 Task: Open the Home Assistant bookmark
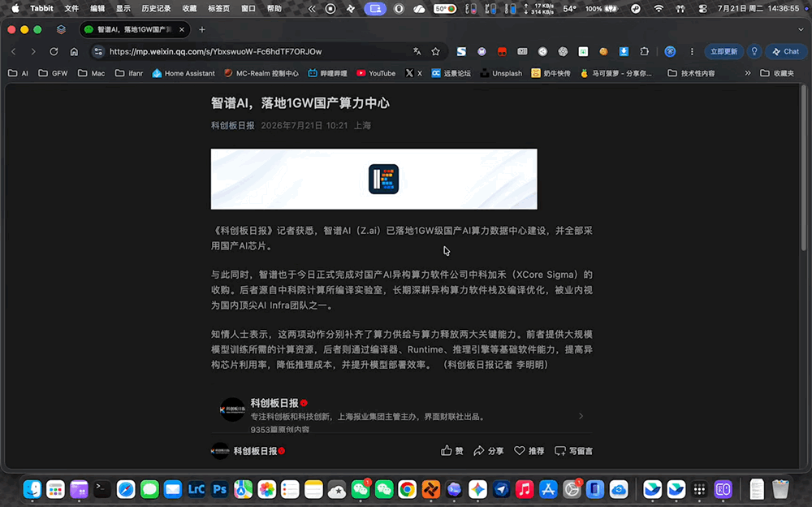coord(184,73)
